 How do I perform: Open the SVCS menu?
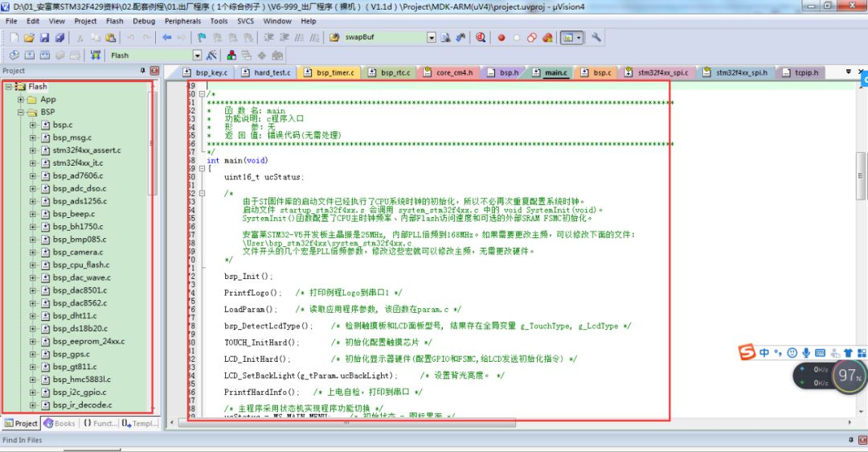coord(245,21)
